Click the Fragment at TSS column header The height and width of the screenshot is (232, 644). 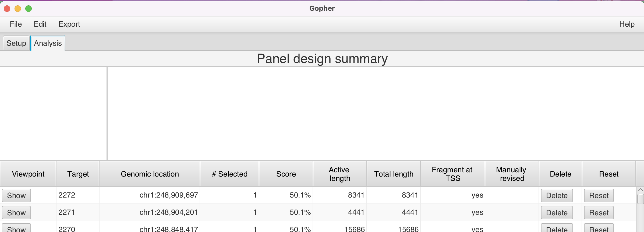point(452,174)
